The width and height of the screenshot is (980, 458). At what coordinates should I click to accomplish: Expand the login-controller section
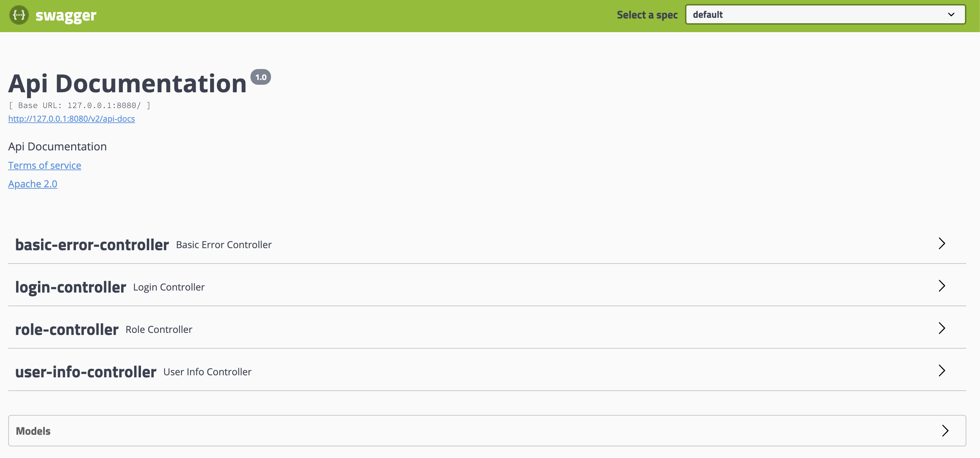[71, 287]
